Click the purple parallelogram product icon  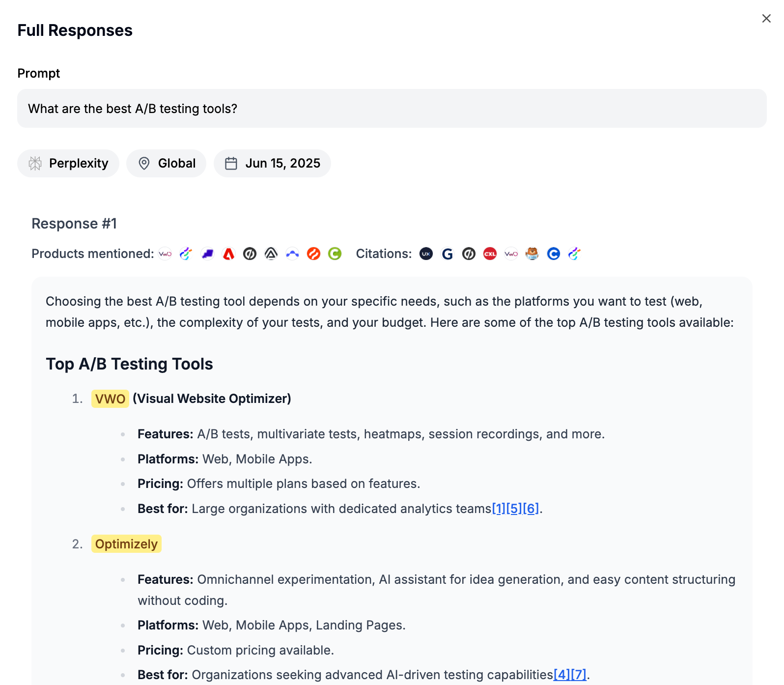[x=208, y=254]
